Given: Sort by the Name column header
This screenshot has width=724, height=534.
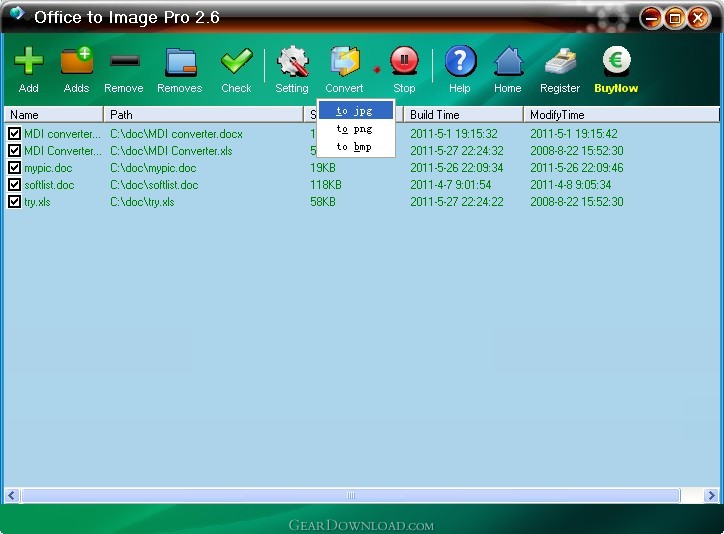Looking at the screenshot, I should pos(54,114).
